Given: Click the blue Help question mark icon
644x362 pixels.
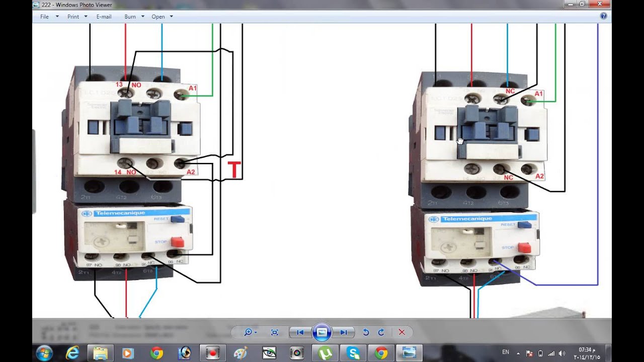Looking at the screenshot, I should pos(604,16).
